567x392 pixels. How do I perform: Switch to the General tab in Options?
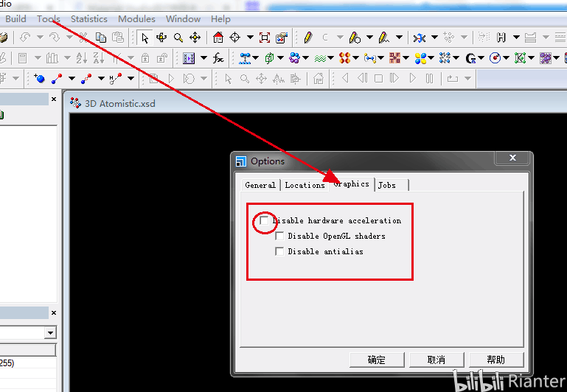[x=260, y=185]
